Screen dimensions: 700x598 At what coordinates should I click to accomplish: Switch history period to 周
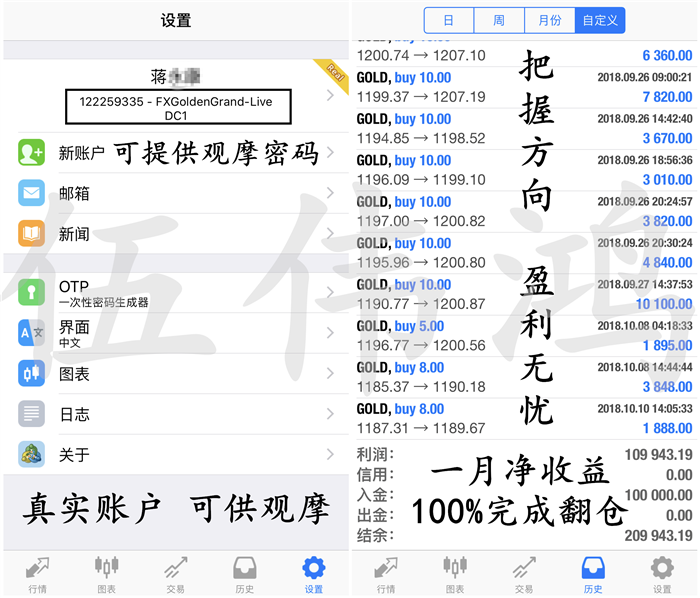[x=499, y=20]
